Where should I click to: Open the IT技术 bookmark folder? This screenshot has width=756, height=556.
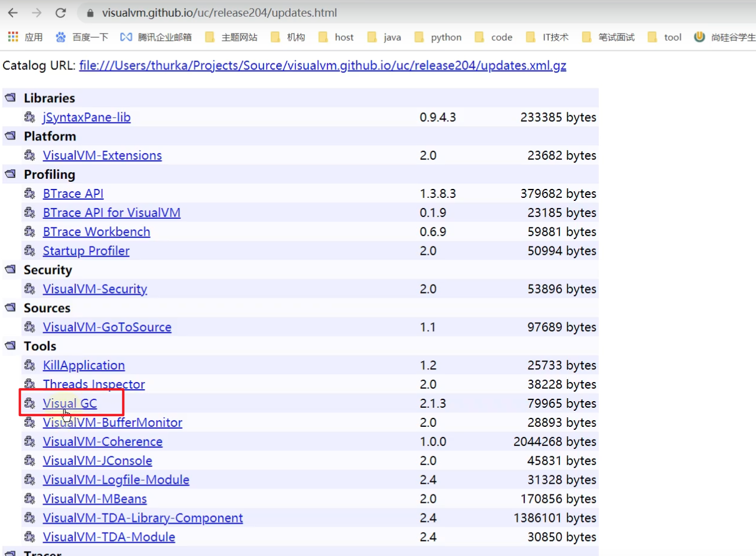coord(547,37)
